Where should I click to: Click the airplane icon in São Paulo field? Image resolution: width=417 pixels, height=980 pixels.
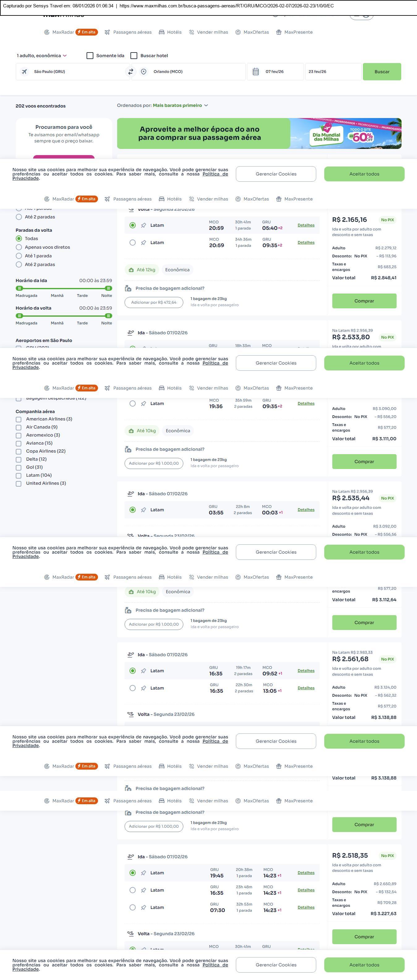tap(24, 71)
